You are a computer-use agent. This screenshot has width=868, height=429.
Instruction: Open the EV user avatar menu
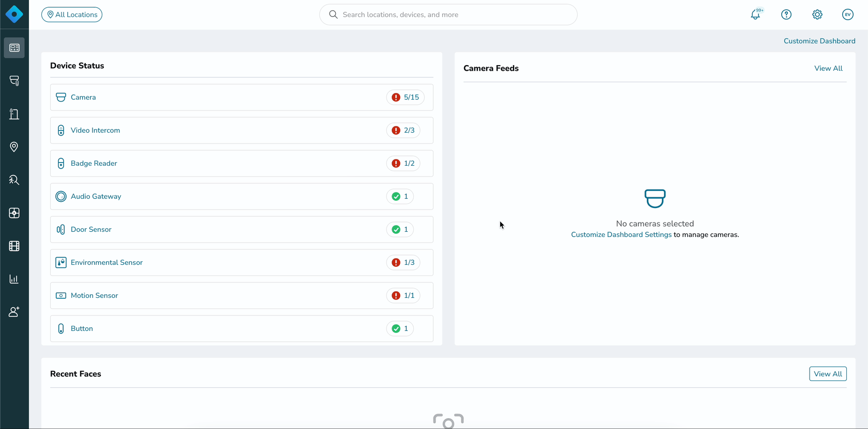pyautogui.click(x=848, y=14)
